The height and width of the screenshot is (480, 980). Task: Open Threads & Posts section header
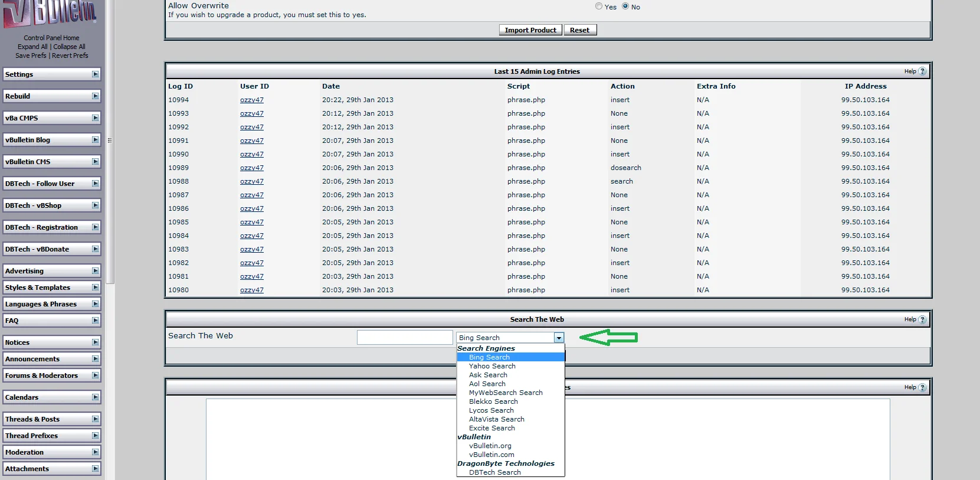[52, 419]
